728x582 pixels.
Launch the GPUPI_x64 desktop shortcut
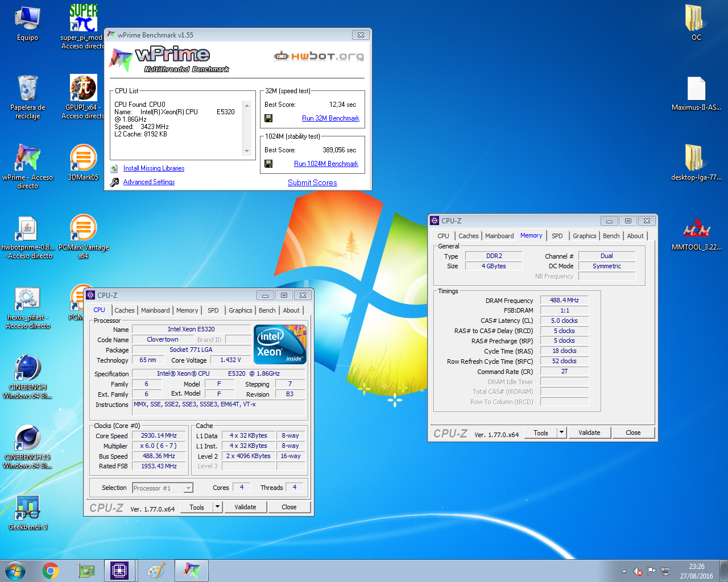pyautogui.click(x=83, y=97)
